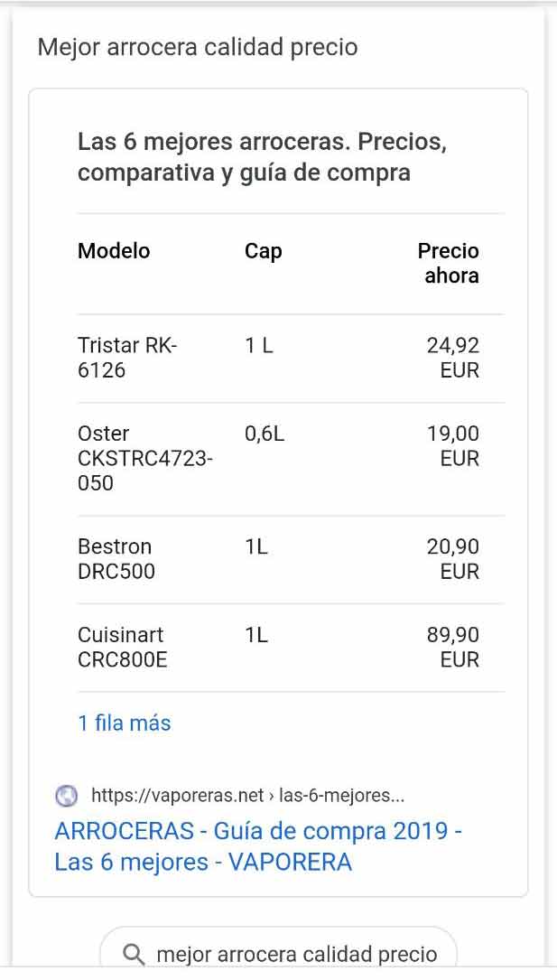Image resolution: width=557 pixels, height=980 pixels.
Task: Expand the table with "1 fila más"
Action: coord(125,723)
